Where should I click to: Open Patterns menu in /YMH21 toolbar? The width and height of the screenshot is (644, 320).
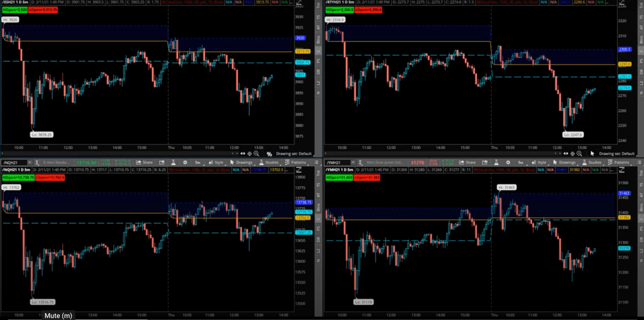click(x=618, y=163)
